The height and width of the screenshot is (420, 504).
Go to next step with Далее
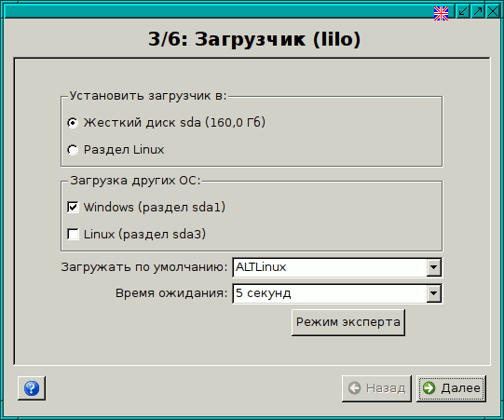tap(451, 388)
